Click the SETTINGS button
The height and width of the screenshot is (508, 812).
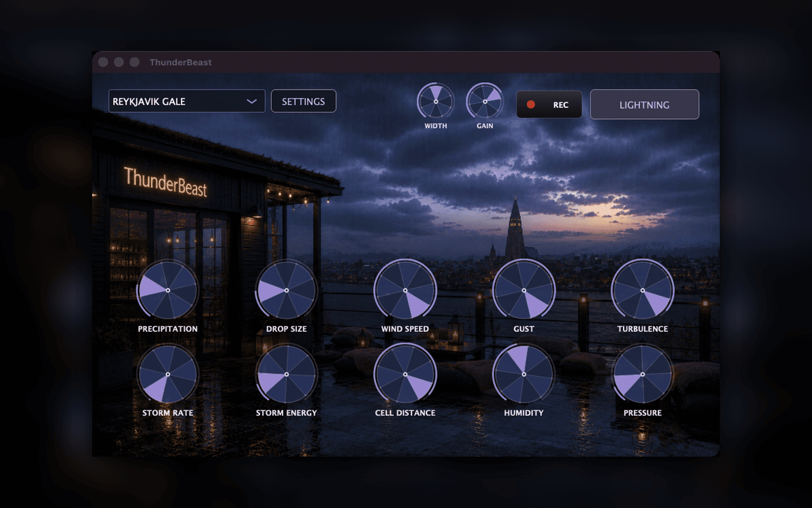[303, 101]
